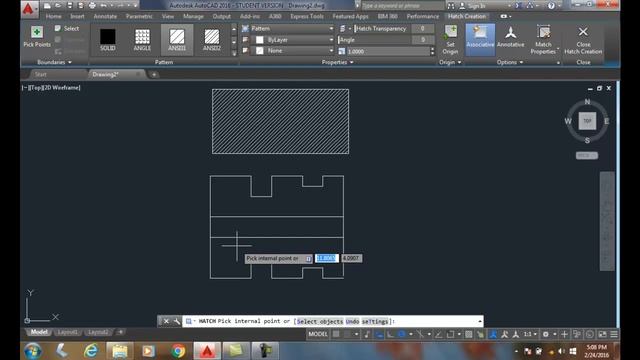
Task: Open the View ribbon tab
Action: 168,16
